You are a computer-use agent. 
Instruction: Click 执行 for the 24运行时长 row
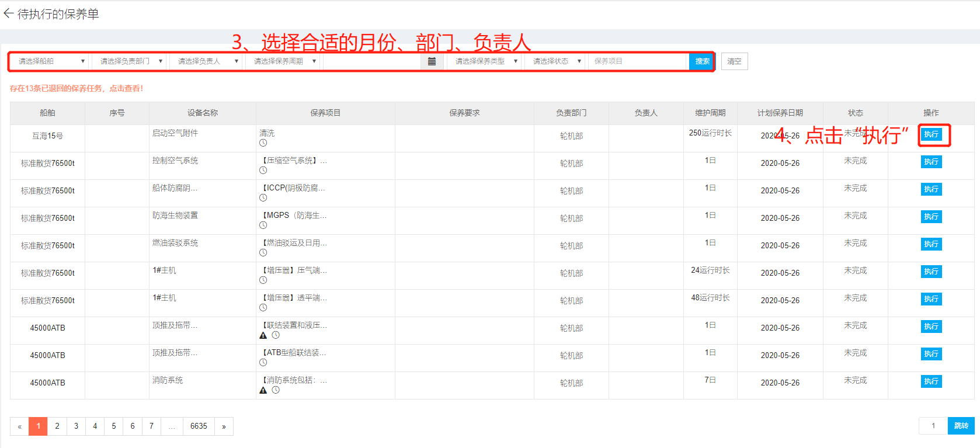click(x=931, y=272)
